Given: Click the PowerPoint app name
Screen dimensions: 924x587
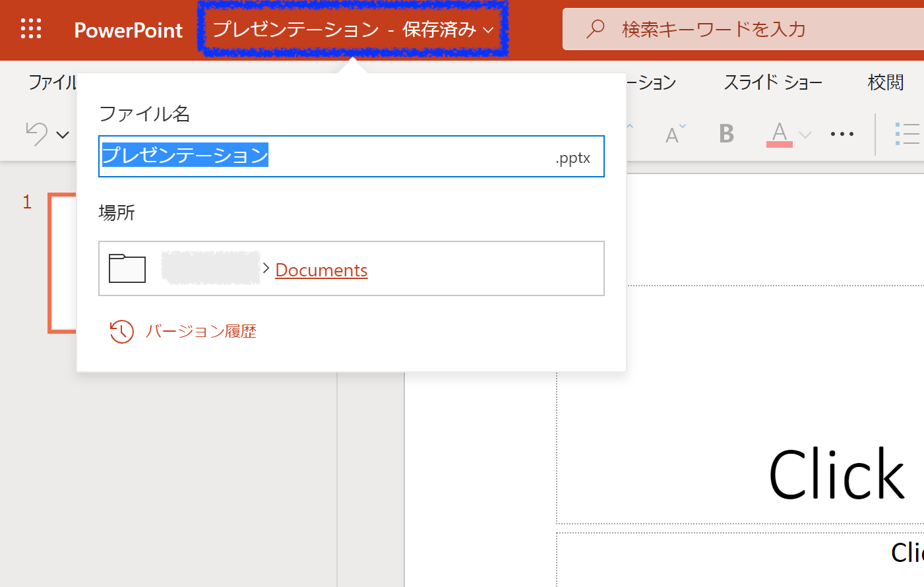Looking at the screenshot, I should (x=128, y=30).
